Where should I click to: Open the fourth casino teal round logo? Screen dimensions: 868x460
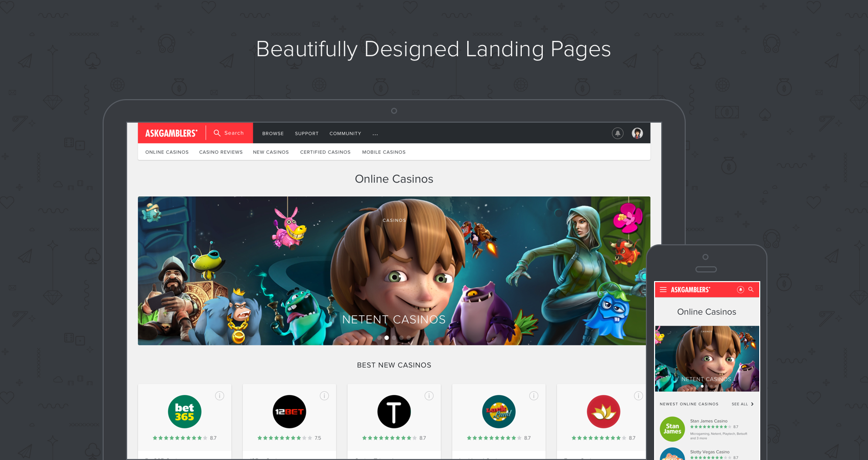498,411
